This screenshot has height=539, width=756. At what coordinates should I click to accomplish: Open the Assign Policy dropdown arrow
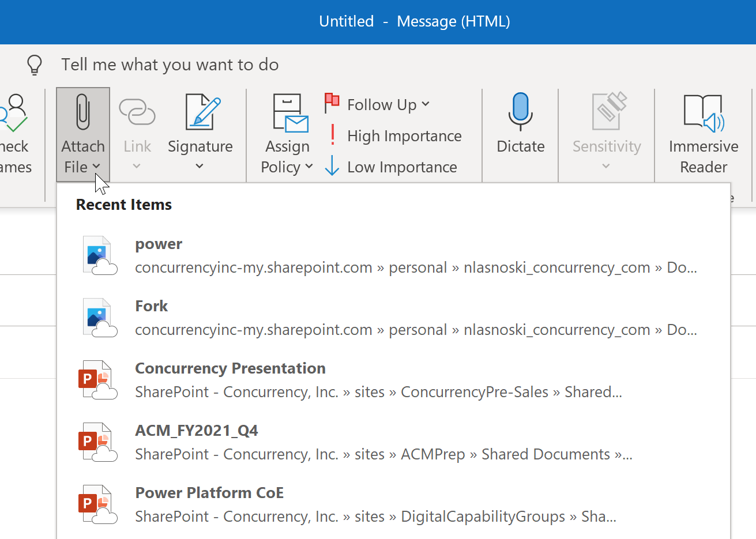(309, 167)
